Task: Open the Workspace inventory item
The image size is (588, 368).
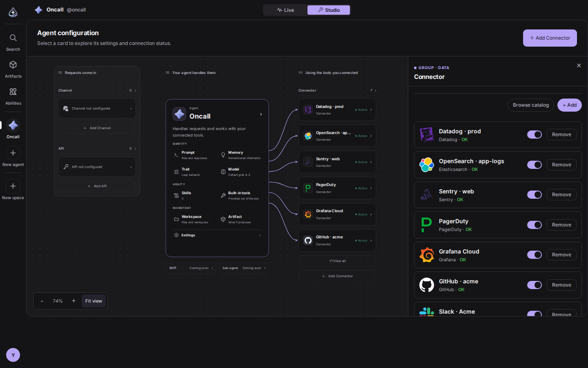Action: [194, 219]
